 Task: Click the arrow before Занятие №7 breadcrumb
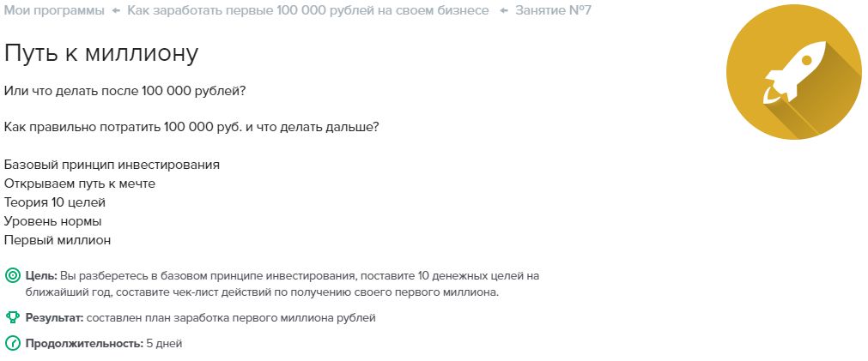(x=504, y=10)
